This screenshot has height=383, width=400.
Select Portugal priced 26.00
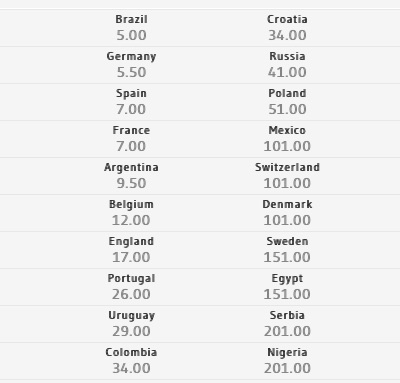tap(131, 287)
